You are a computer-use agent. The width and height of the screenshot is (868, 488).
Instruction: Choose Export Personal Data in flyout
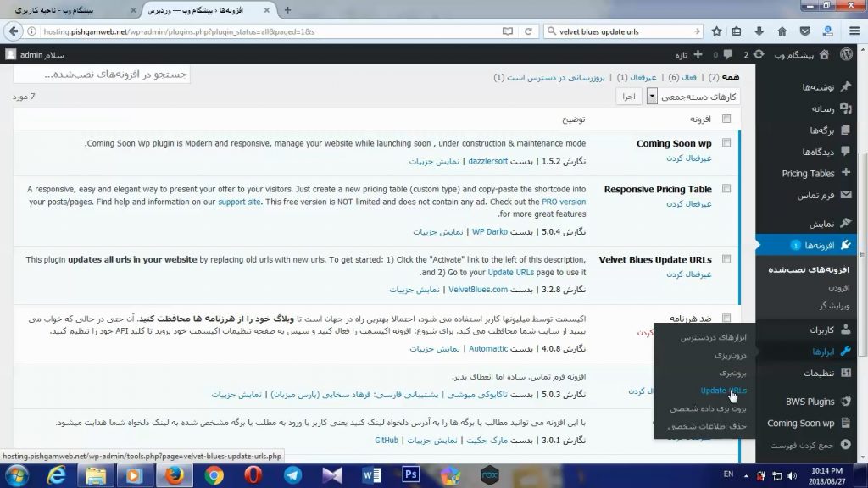coord(708,408)
